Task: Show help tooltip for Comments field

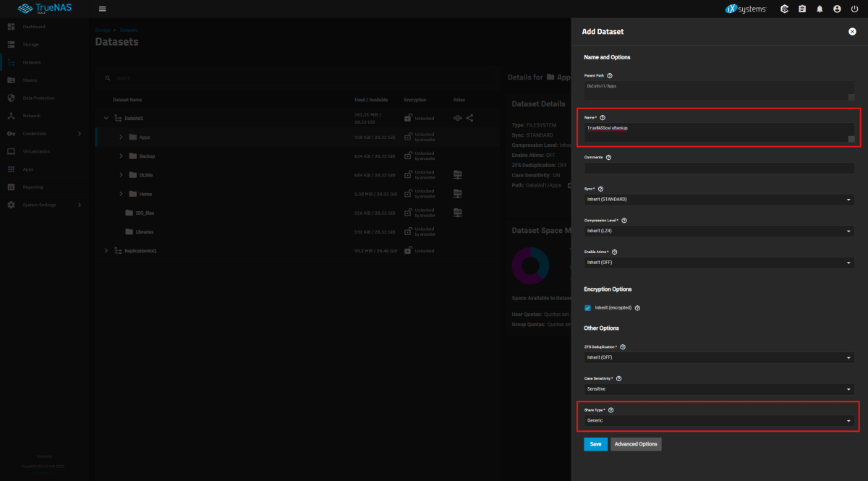Action: pos(608,157)
